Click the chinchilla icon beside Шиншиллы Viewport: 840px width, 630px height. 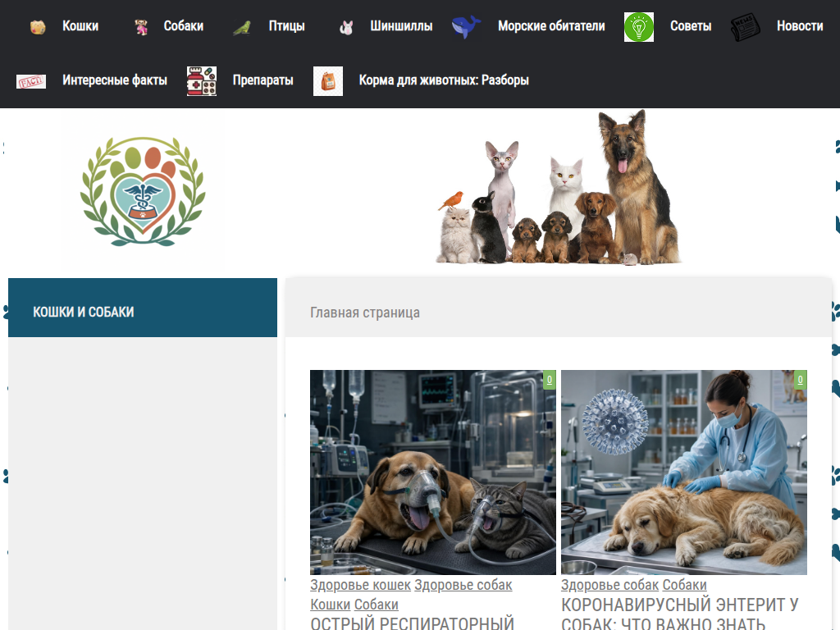click(x=347, y=27)
